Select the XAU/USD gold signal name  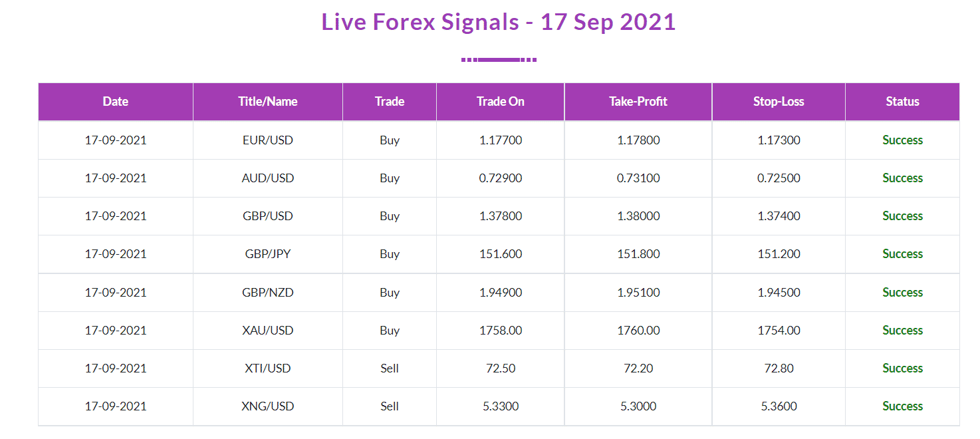tap(268, 331)
